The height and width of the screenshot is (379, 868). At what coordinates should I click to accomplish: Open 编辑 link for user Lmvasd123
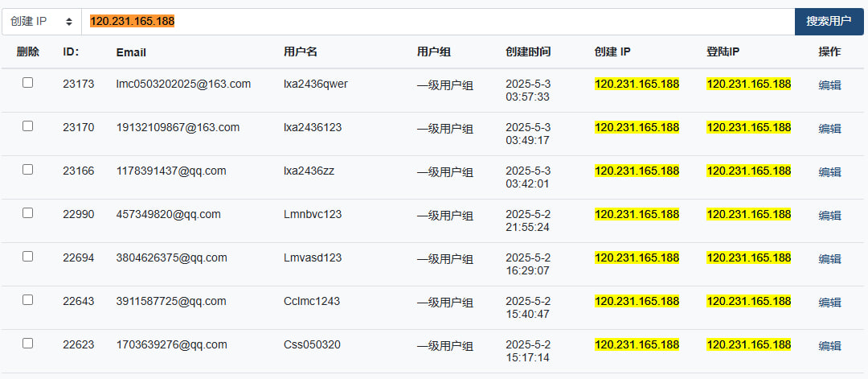click(x=829, y=259)
